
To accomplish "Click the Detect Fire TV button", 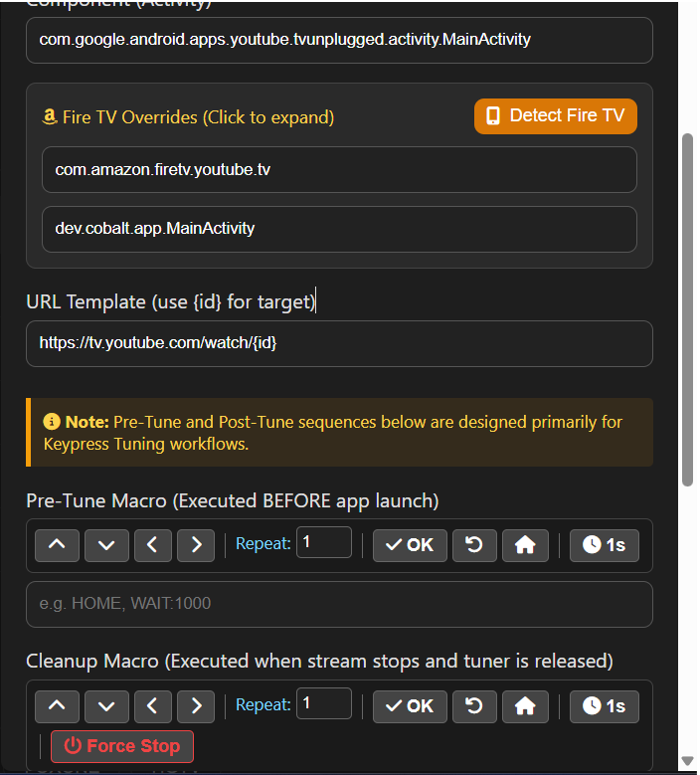I will coord(555,116).
